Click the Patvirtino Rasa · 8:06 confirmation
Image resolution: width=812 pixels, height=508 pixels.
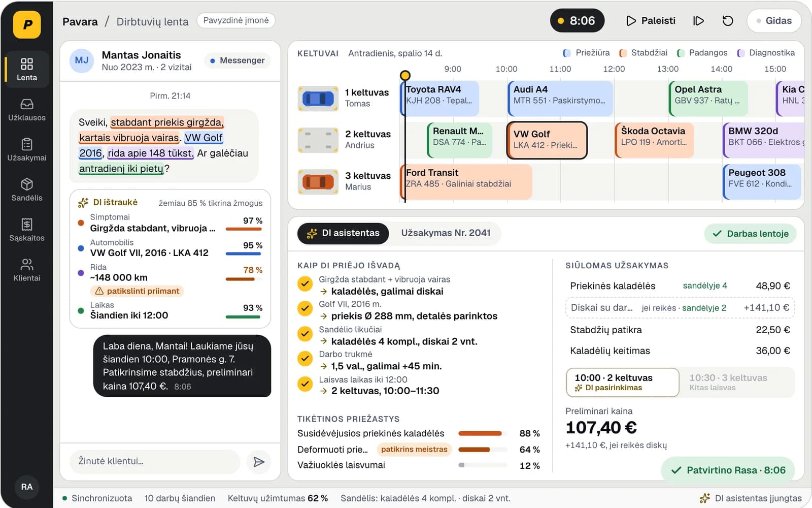point(728,470)
